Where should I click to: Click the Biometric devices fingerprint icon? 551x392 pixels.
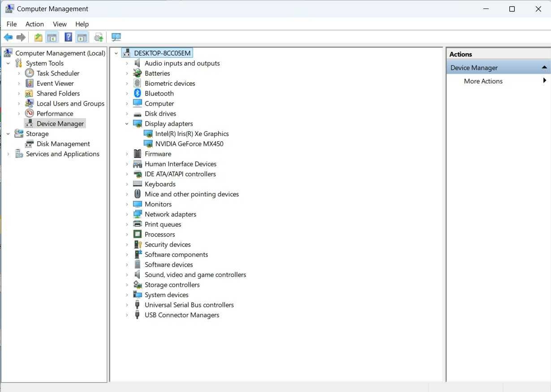point(138,83)
